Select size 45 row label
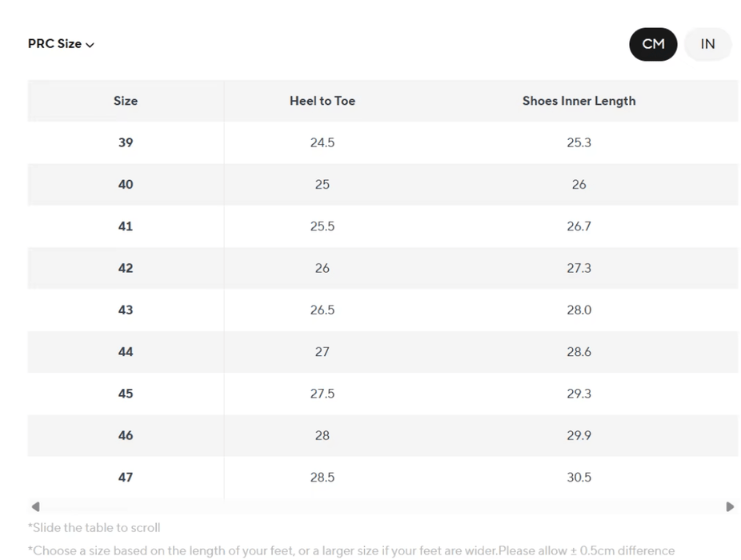Screen dimensions: 741x560 point(126,394)
